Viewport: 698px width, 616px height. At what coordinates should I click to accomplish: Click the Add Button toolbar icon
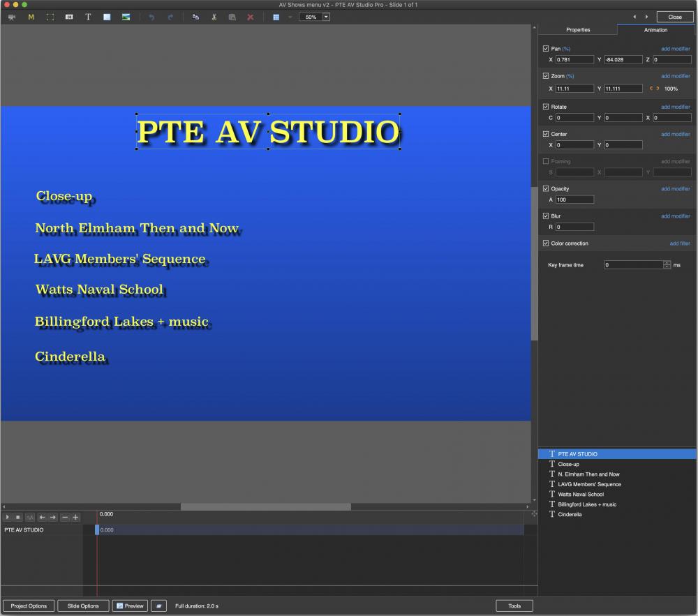(x=69, y=17)
